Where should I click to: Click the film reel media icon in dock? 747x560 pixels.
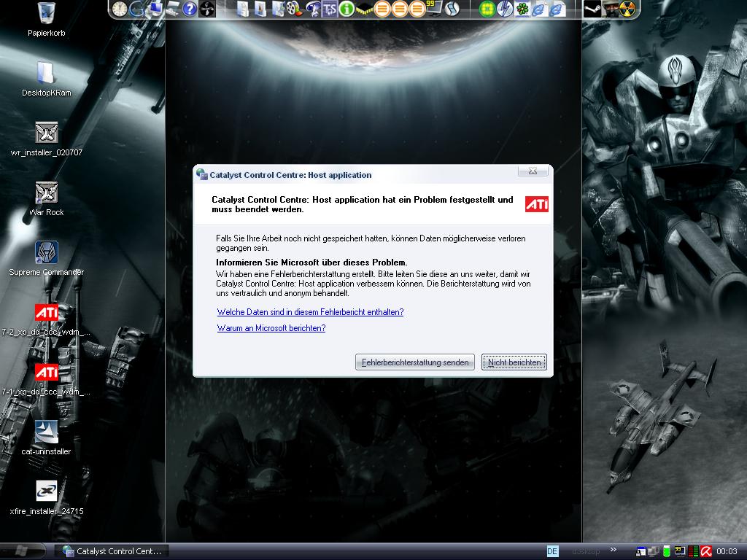tap(295, 9)
